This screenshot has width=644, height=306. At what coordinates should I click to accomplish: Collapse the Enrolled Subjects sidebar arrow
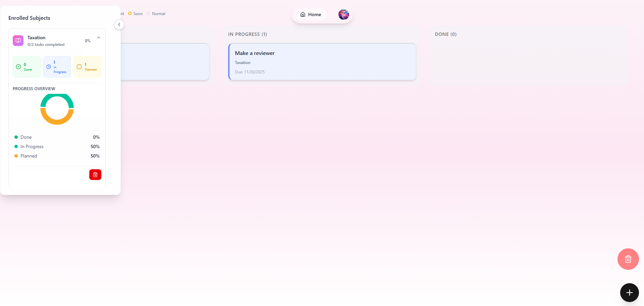point(119,24)
